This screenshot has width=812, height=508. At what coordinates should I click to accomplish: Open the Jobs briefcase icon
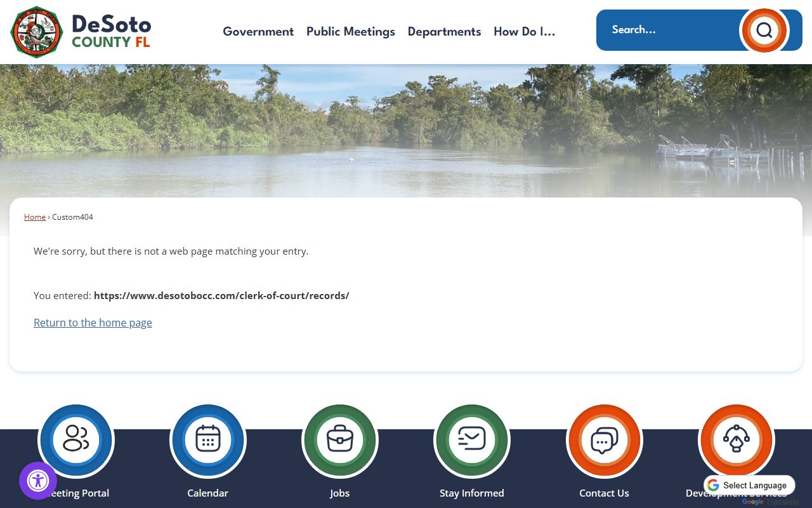[x=340, y=440]
